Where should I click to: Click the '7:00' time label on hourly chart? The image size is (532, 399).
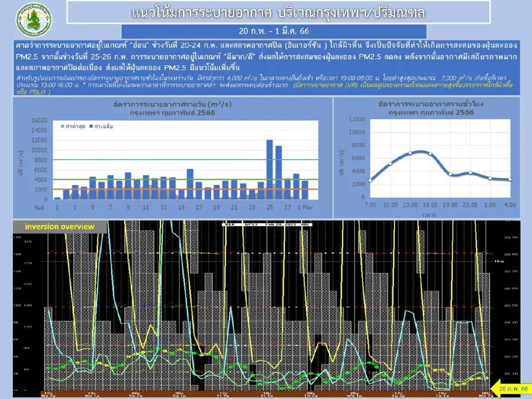(370, 205)
